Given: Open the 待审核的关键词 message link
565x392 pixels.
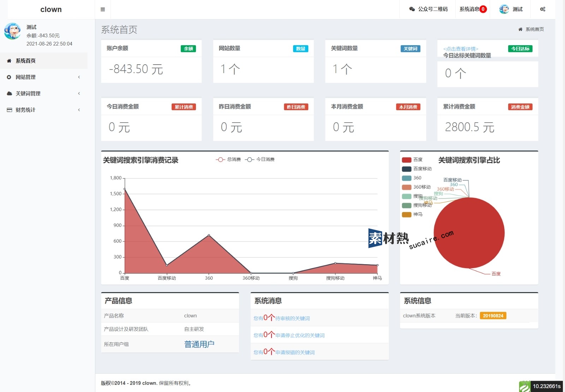Looking at the screenshot, I should click(292, 319).
